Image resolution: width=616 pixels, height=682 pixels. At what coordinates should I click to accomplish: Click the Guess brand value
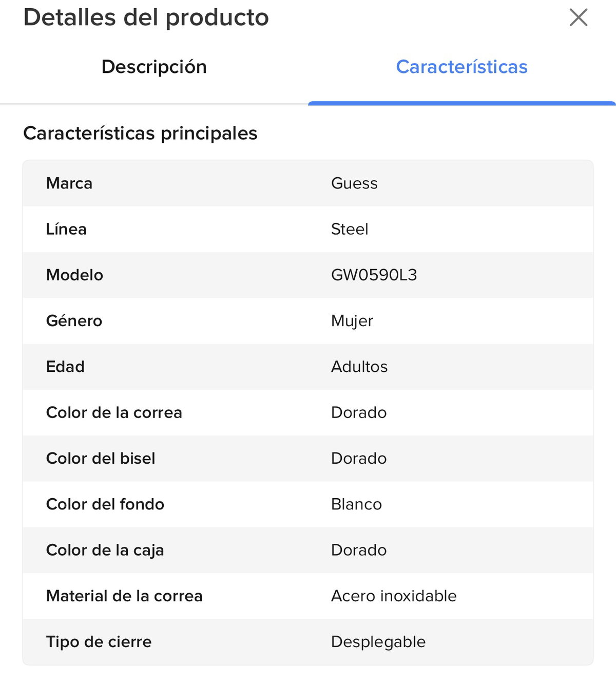tap(354, 183)
